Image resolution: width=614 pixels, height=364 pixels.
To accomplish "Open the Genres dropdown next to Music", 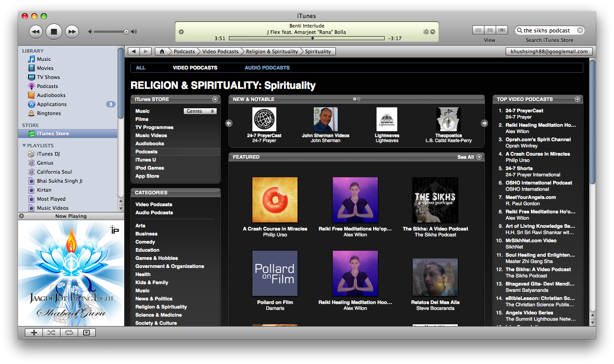I will pos(200,111).
